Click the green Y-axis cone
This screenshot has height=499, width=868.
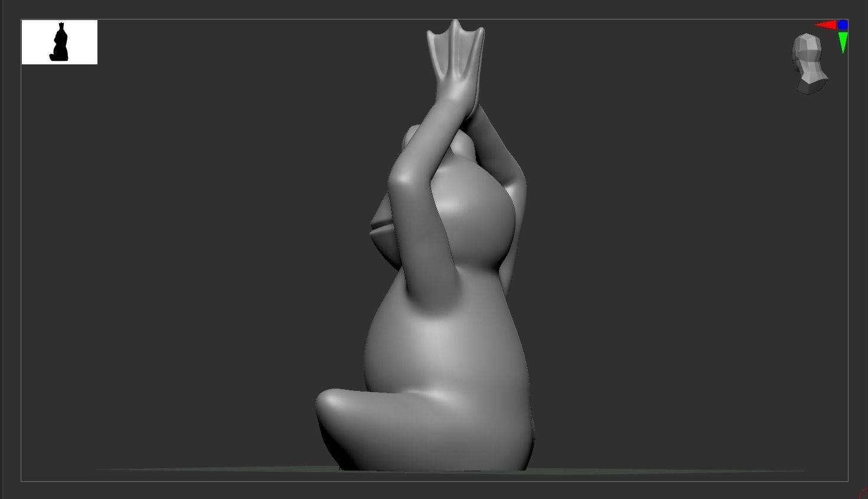(843, 43)
